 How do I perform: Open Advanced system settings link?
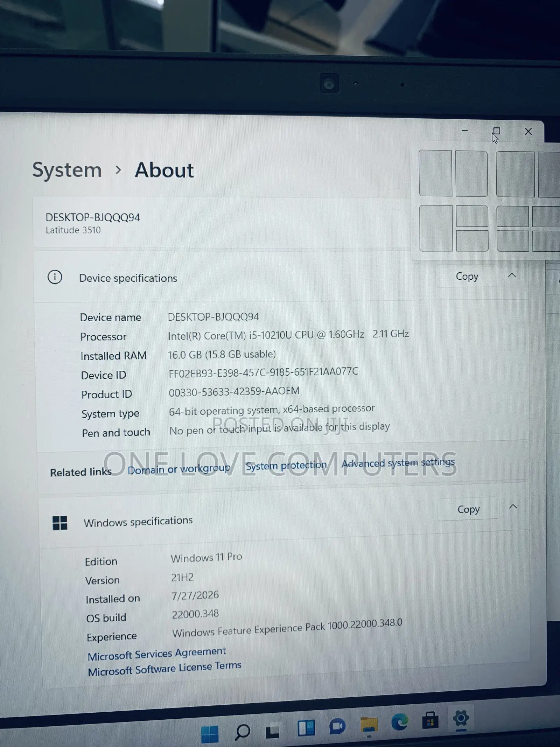[x=398, y=463]
